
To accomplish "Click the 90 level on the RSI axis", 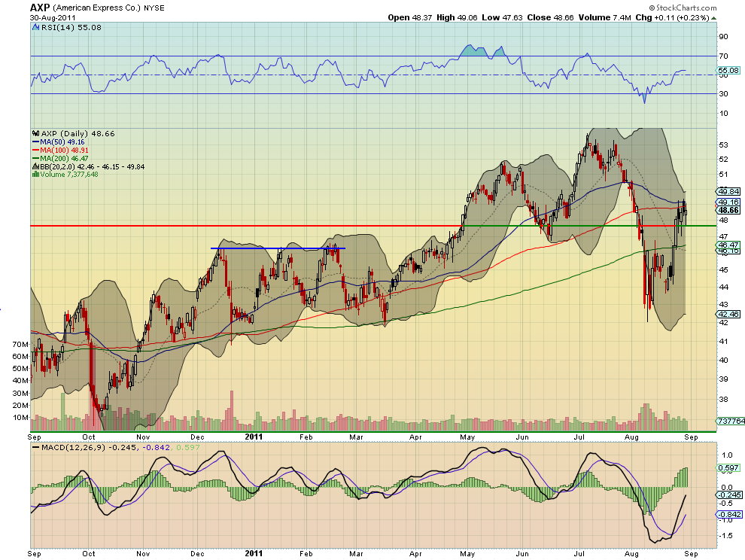I will click(x=723, y=37).
